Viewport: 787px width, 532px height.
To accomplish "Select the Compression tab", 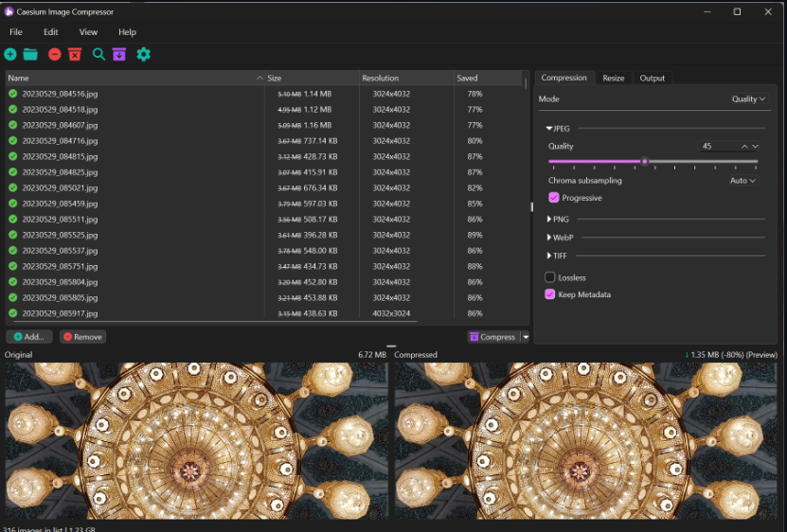I will point(564,78).
